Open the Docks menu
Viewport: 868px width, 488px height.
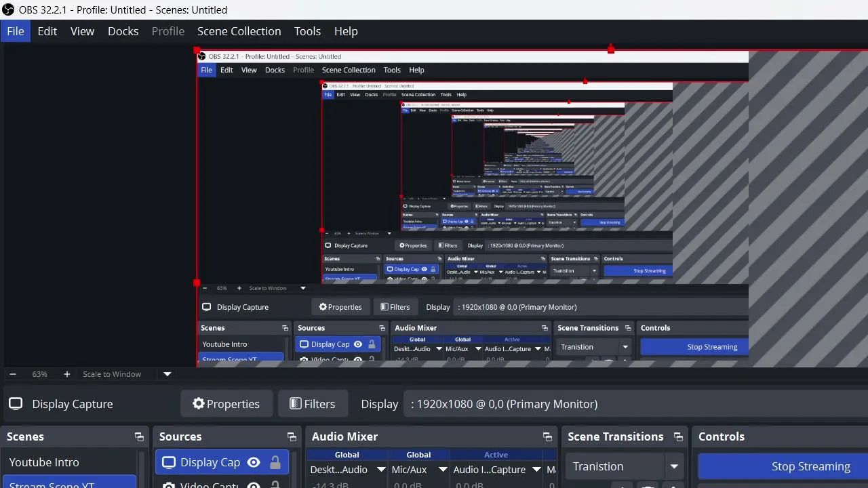tap(123, 31)
